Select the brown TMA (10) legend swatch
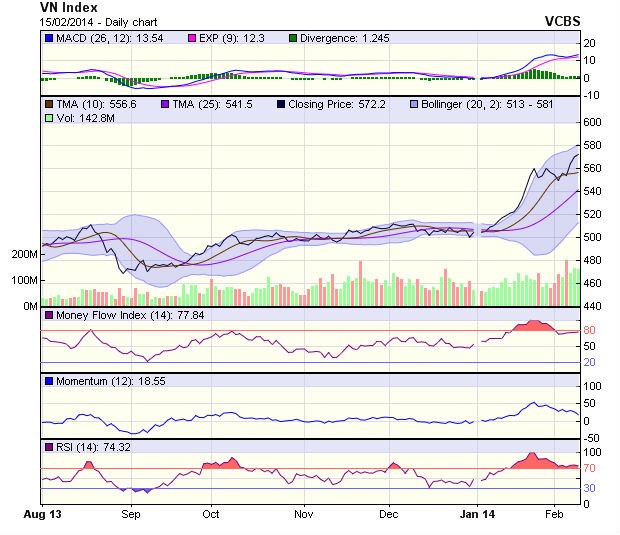 click(49, 103)
